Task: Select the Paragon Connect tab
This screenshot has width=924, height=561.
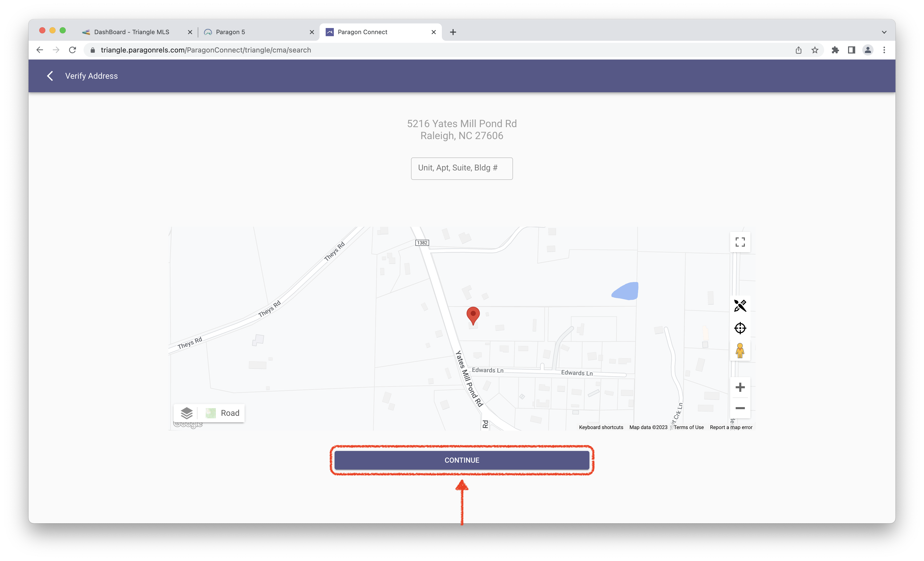Action: pos(381,32)
